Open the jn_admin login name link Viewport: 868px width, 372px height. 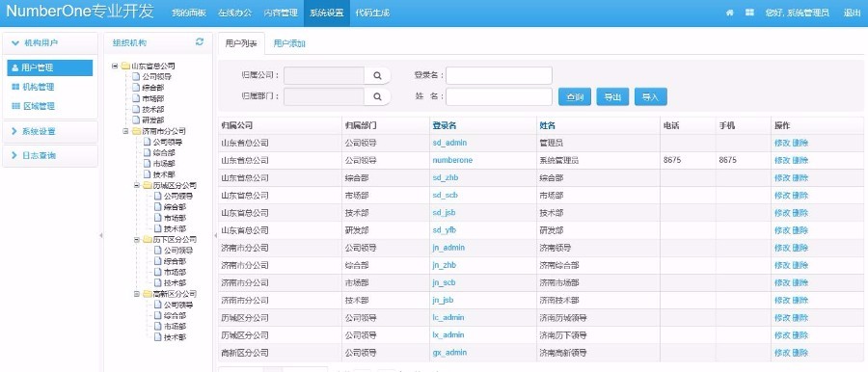(448, 248)
